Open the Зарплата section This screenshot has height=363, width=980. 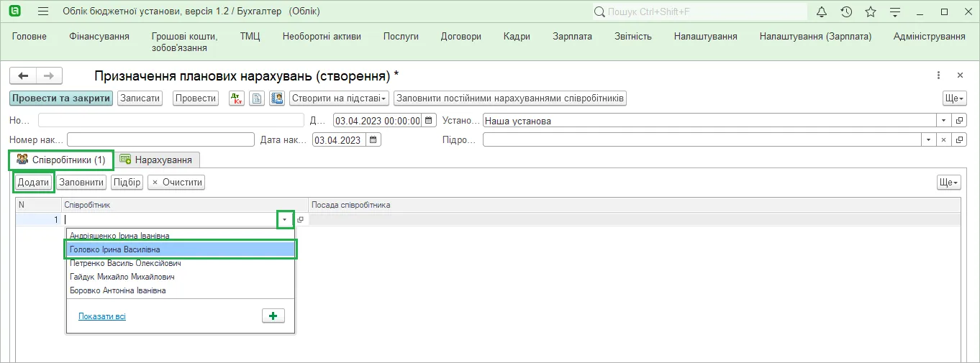[x=572, y=37]
